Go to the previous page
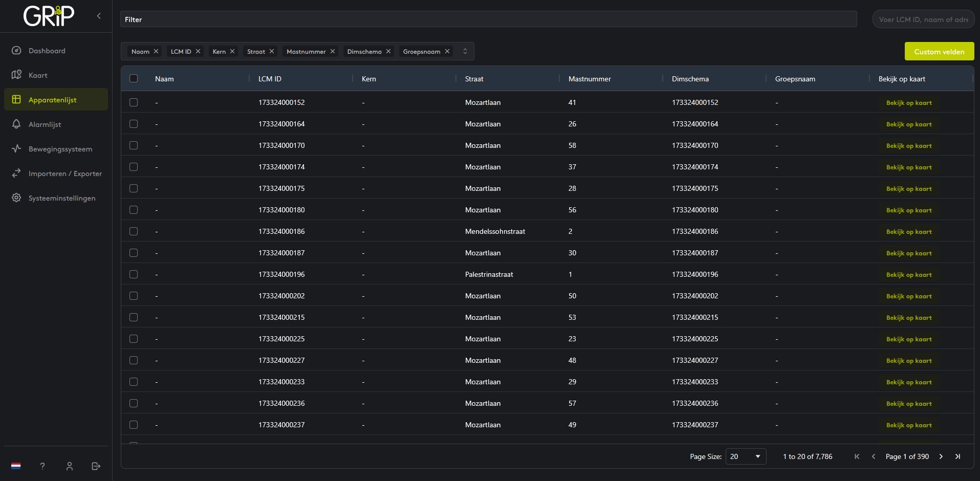The width and height of the screenshot is (980, 481). coord(874,456)
